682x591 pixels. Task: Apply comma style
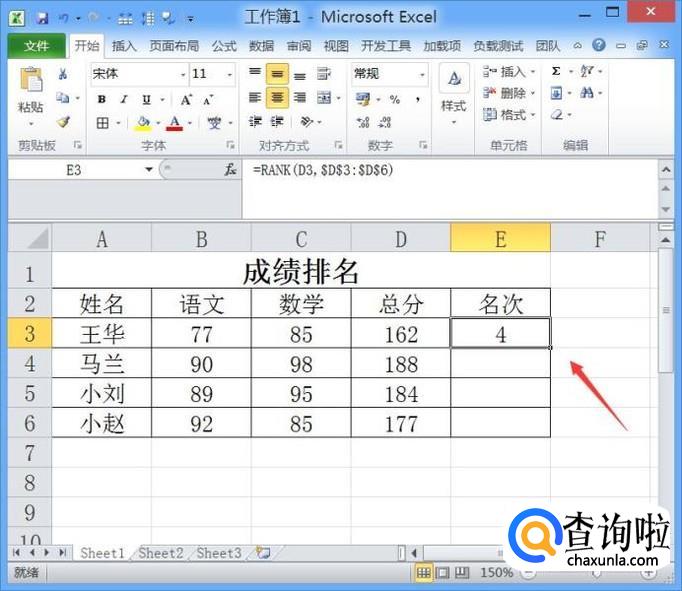(x=418, y=100)
